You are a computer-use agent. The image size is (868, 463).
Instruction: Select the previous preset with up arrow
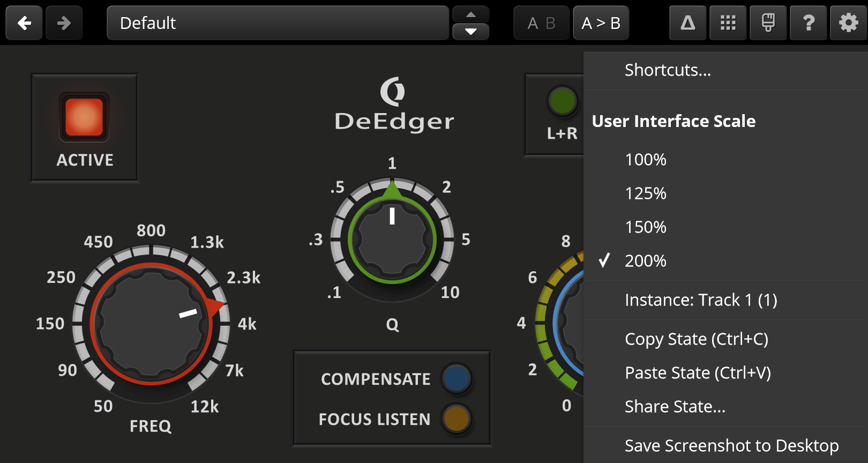pyautogui.click(x=471, y=14)
